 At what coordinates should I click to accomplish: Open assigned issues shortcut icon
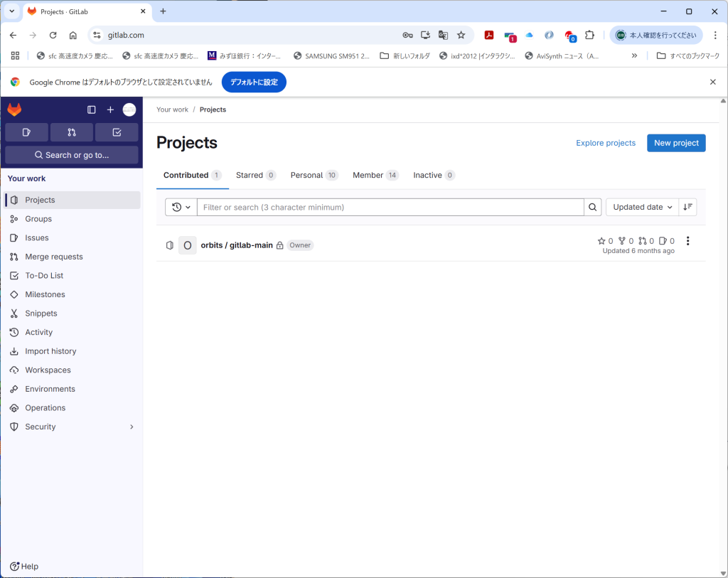pyautogui.click(x=26, y=132)
